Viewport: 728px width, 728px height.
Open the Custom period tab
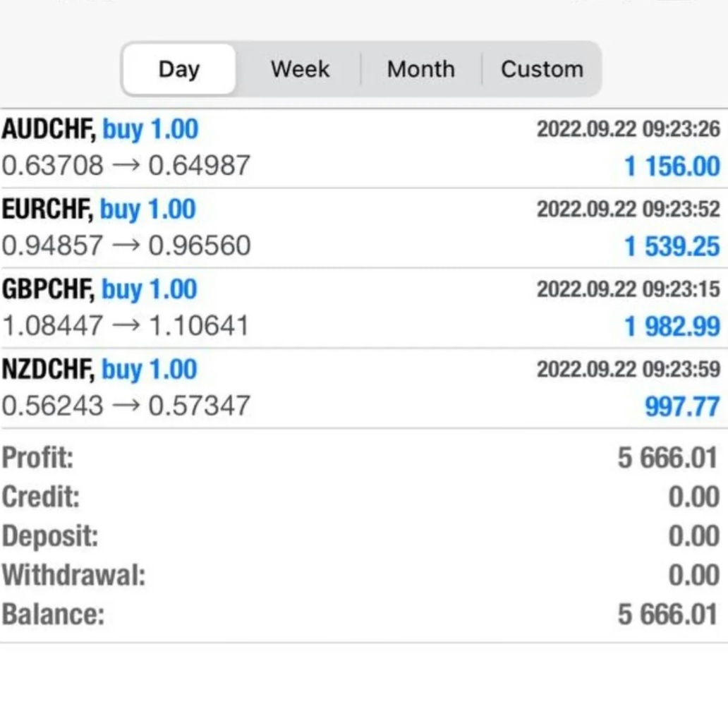pyautogui.click(x=542, y=69)
